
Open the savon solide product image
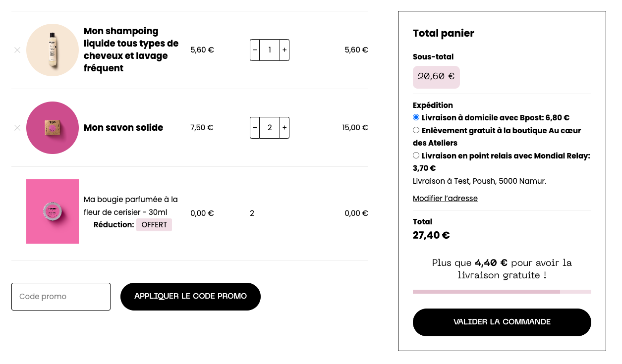point(53,128)
